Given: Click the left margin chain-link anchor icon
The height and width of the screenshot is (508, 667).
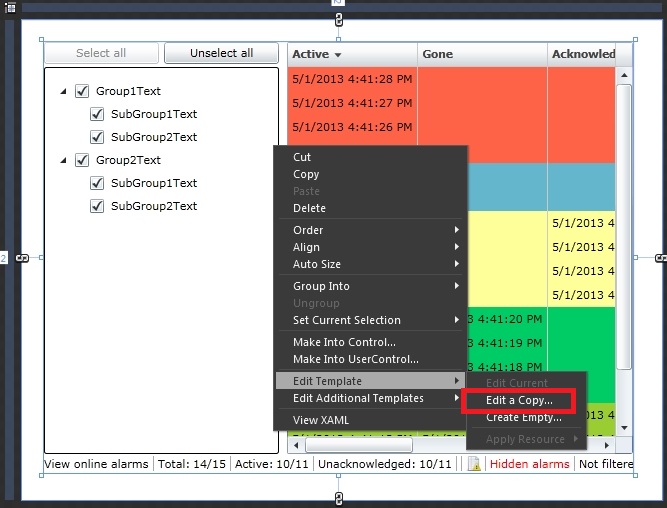Looking at the screenshot, I should click(x=22, y=258).
